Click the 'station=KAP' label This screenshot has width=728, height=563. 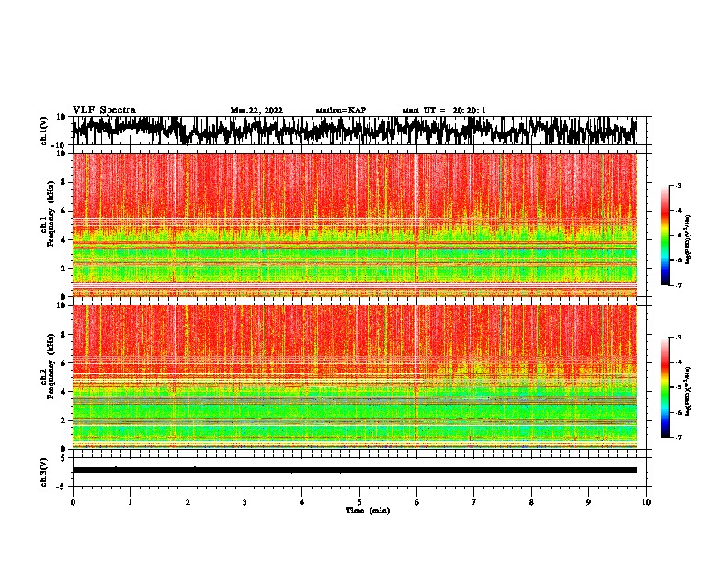tap(341, 110)
